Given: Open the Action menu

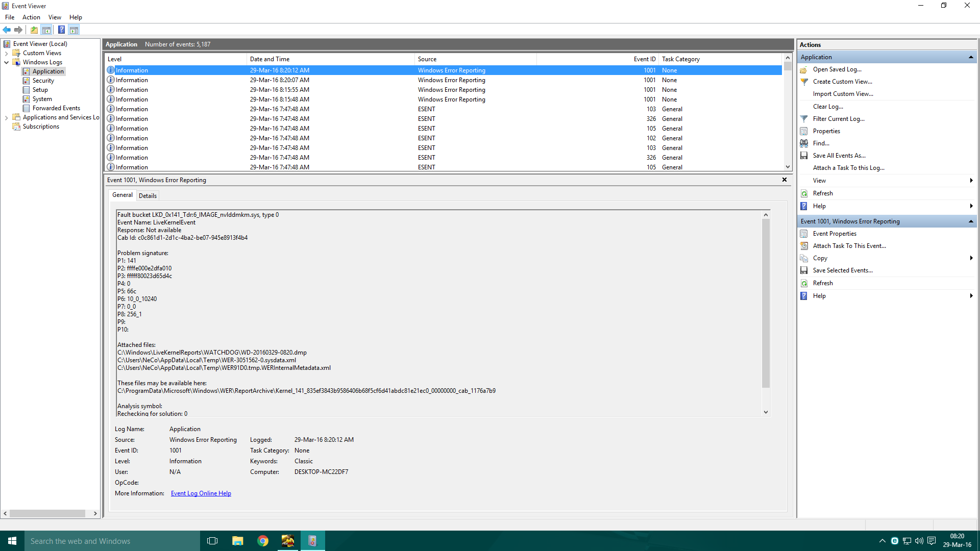Looking at the screenshot, I should tap(31, 17).
